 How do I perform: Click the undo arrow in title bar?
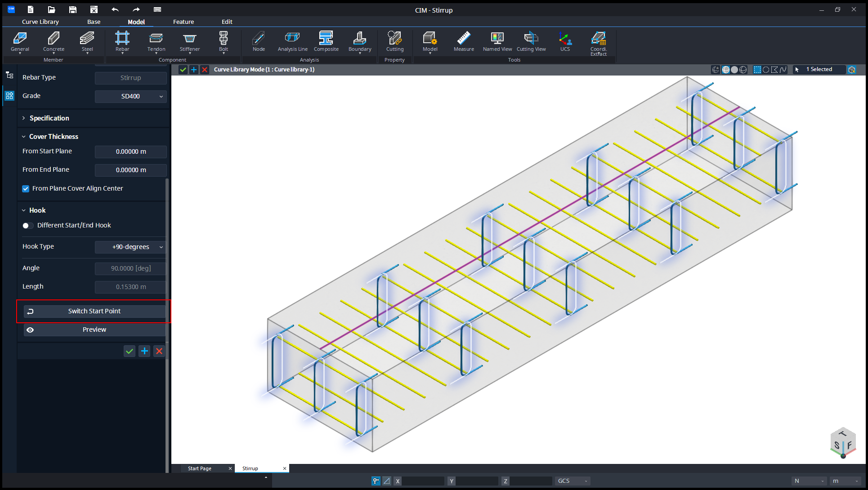[115, 9]
